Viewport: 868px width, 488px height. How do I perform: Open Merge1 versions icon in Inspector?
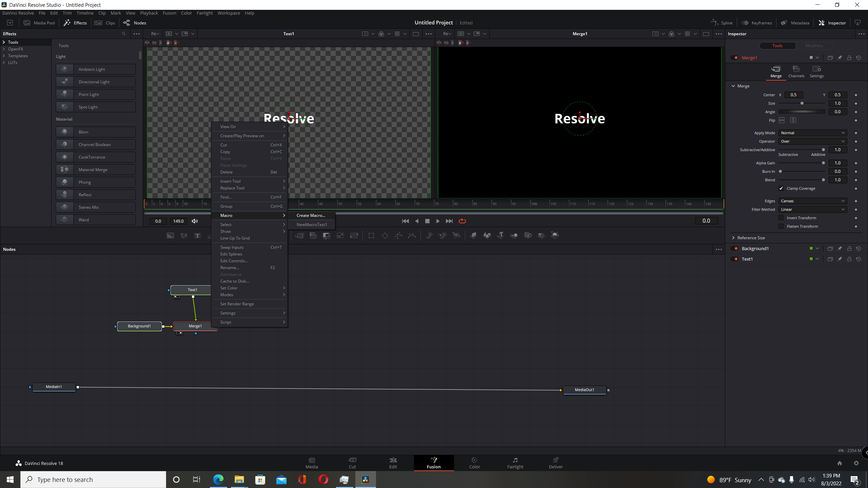pos(830,58)
